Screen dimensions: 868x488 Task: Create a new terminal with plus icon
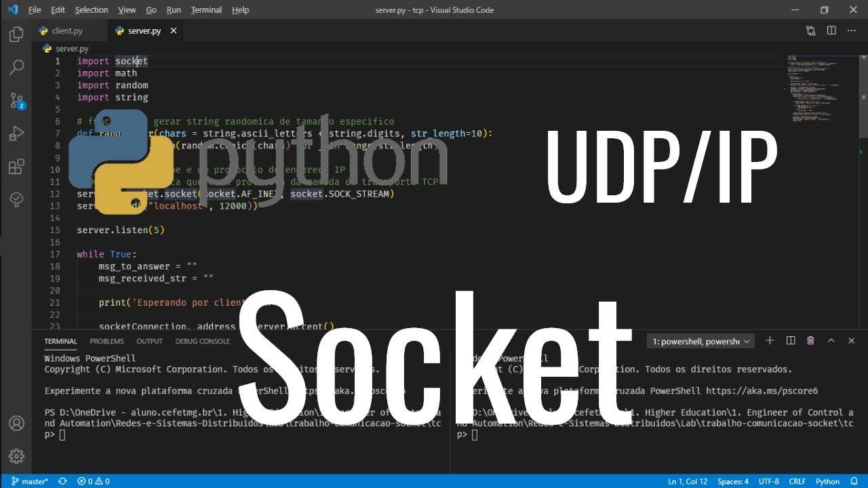770,341
